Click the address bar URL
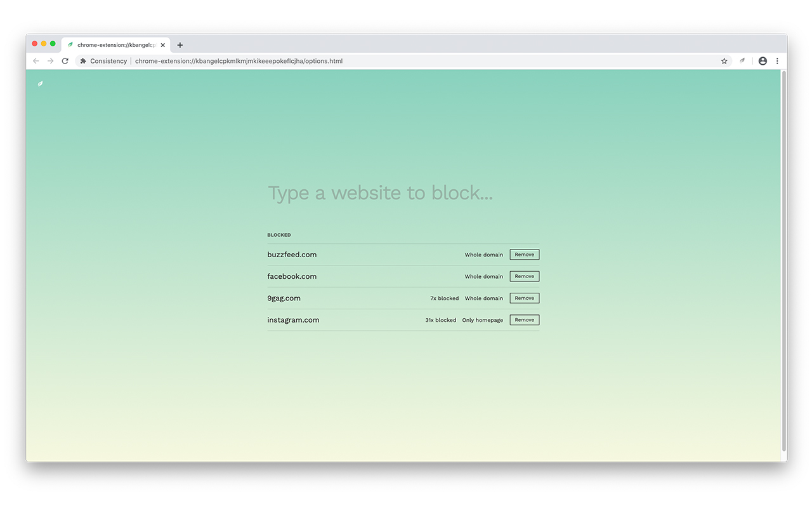The height and width of the screenshot is (508, 812). [x=239, y=61]
